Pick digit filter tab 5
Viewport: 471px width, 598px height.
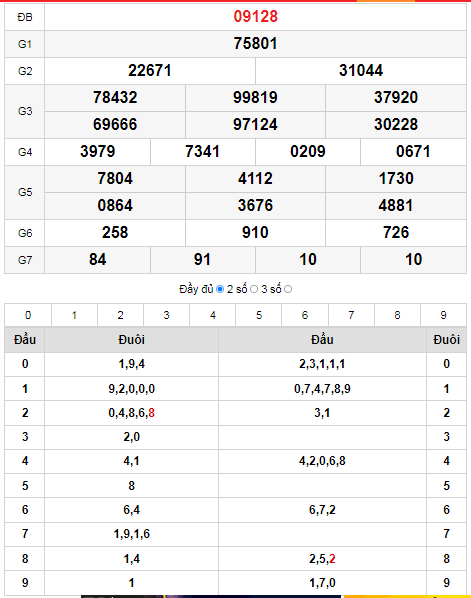259,315
